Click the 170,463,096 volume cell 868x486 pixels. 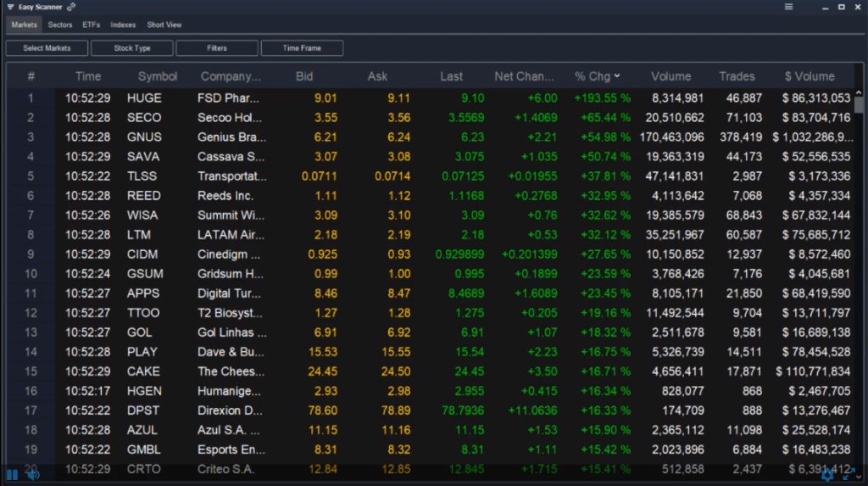click(x=671, y=137)
